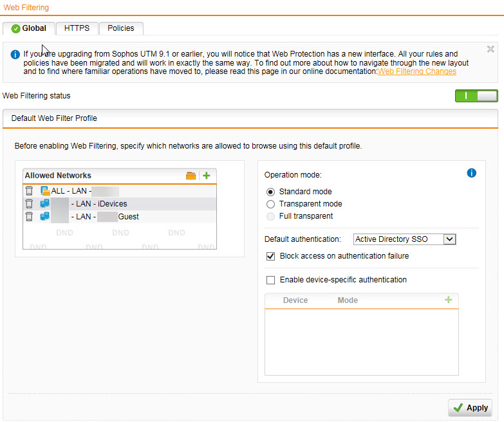Click the blue info icon in Operation mode
This screenshot has height=422, width=504.
[x=471, y=173]
